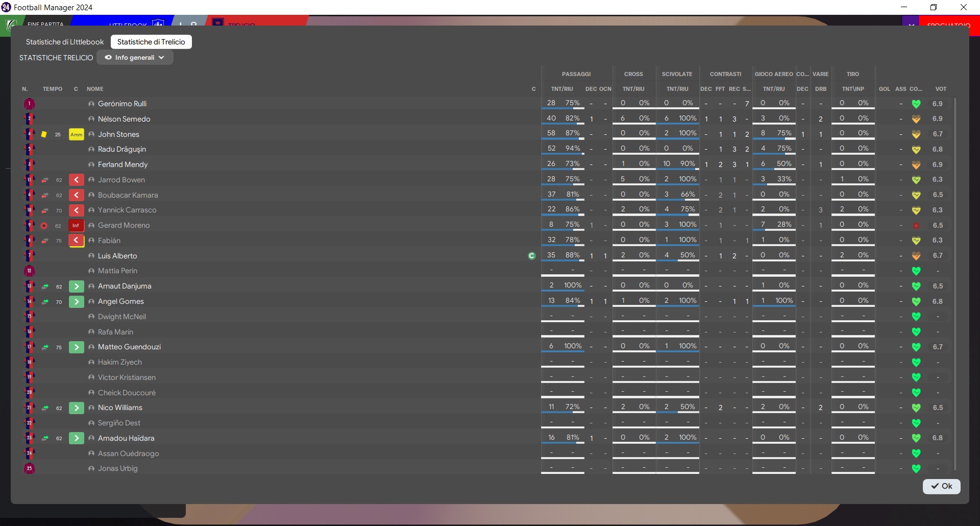Sort table by NOME column header

click(x=95, y=89)
